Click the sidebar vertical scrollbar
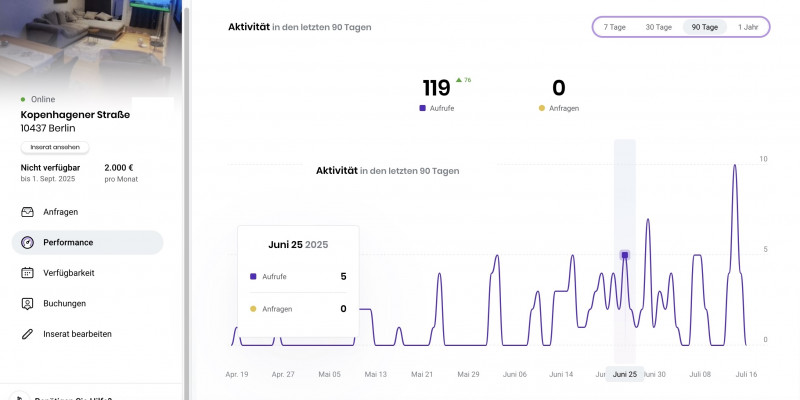This screenshot has height=400, width=800. [186, 204]
